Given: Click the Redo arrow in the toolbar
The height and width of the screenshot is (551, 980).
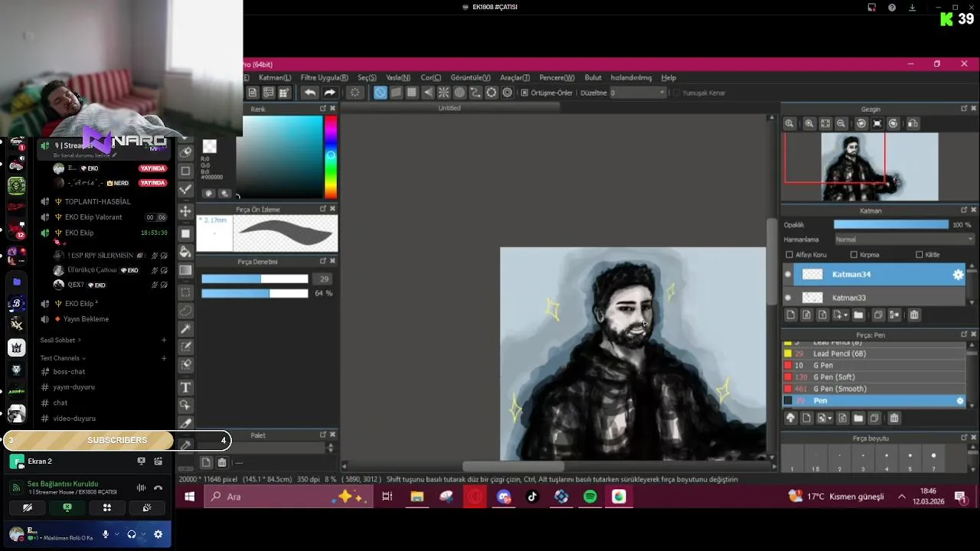Looking at the screenshot, I should 330,93.
